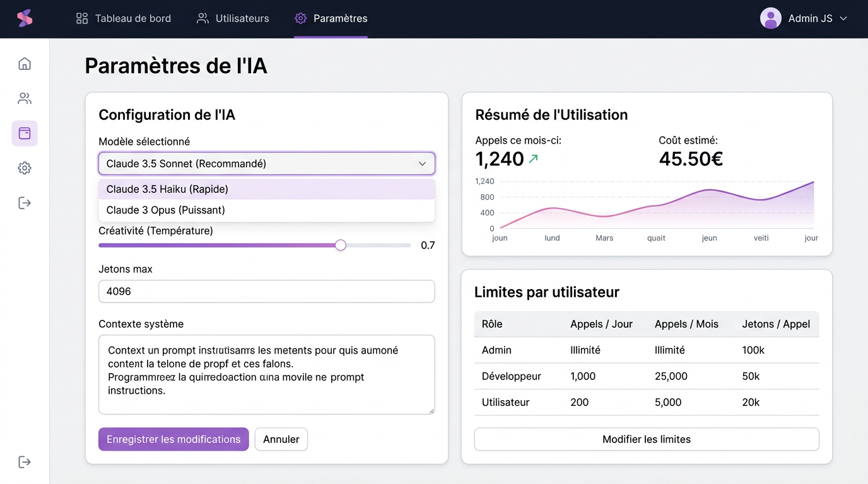
Task: Click inside the Contexte système text area
Action: click(267, 374)
